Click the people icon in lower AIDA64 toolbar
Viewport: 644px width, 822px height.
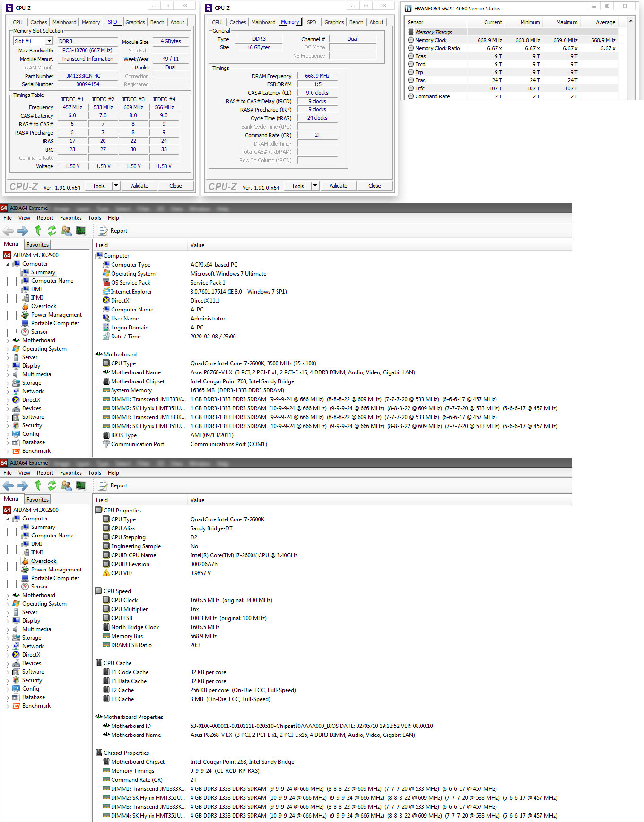coord(66,485)
